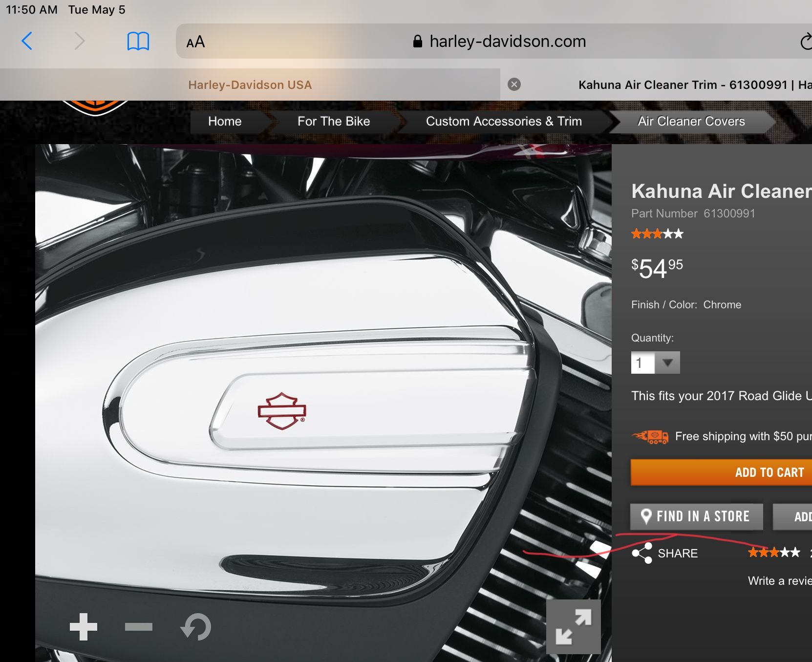Tap the Safari back arrow
812x662 pixels.
[27, 41]
